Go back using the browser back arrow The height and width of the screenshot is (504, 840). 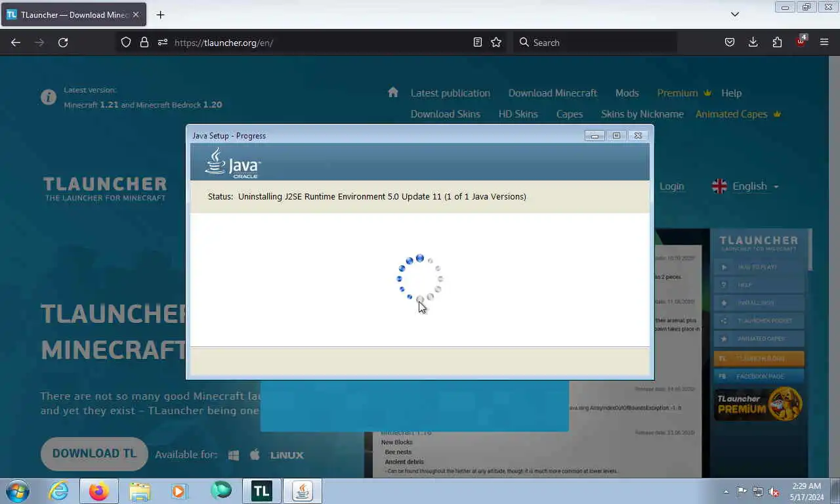point(16,42)
